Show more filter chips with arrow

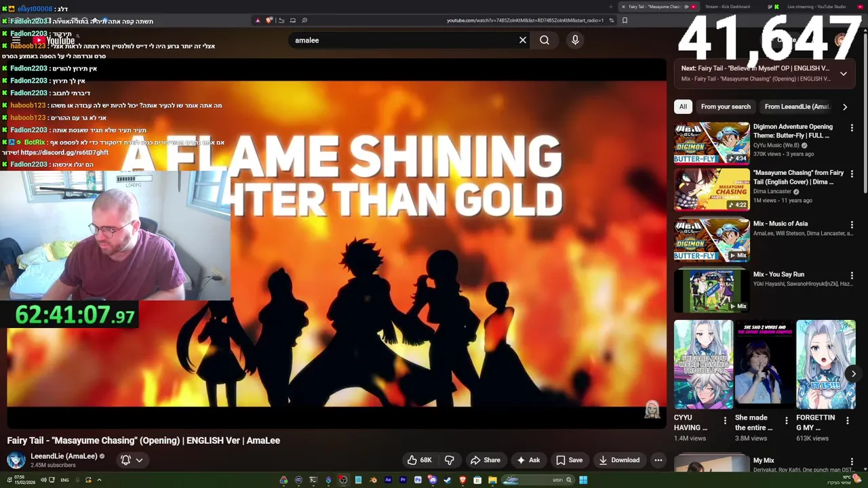tap(845, 106)
